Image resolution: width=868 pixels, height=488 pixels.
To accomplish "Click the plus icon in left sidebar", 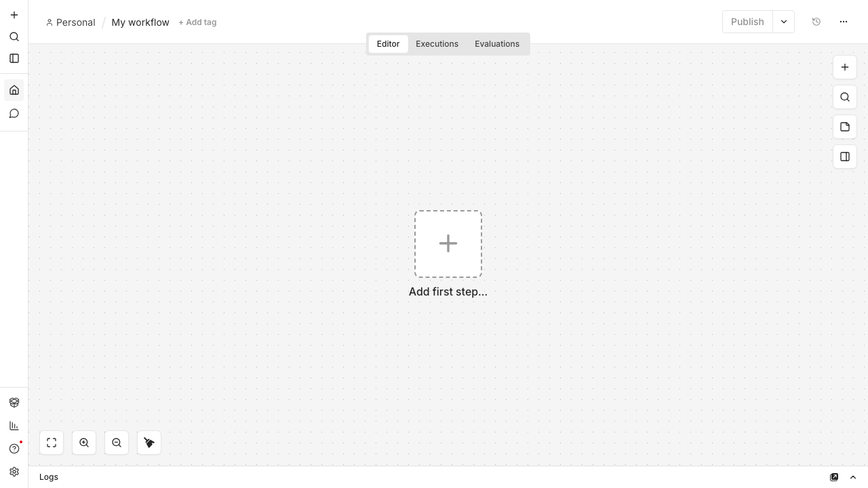I will click(x=14, y=15).
